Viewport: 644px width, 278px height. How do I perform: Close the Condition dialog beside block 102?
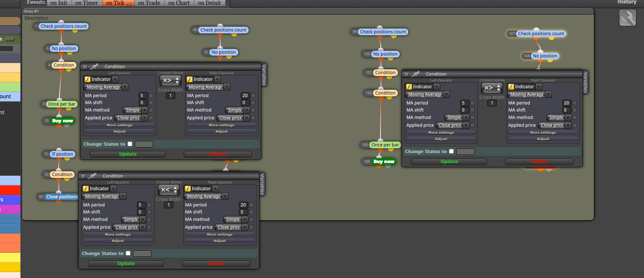[406, 74]
